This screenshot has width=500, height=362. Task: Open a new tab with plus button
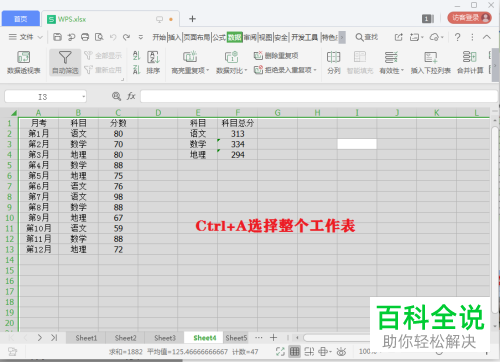192,19
